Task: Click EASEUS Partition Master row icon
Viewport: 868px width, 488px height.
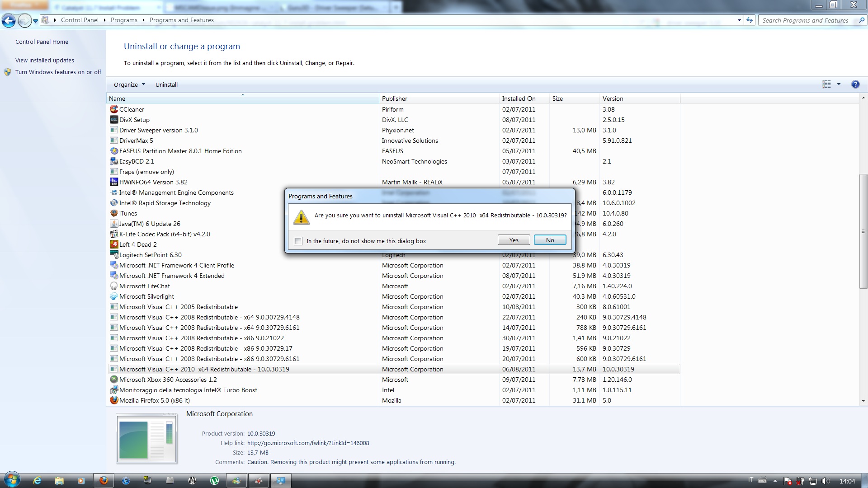Action: pyautogui.click(x=114, y=151)
